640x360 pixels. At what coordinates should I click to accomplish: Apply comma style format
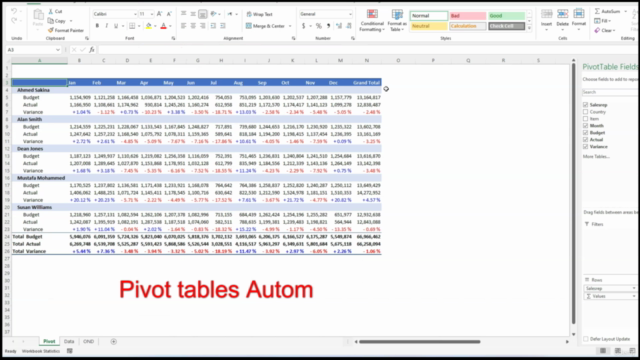[328, 26]
